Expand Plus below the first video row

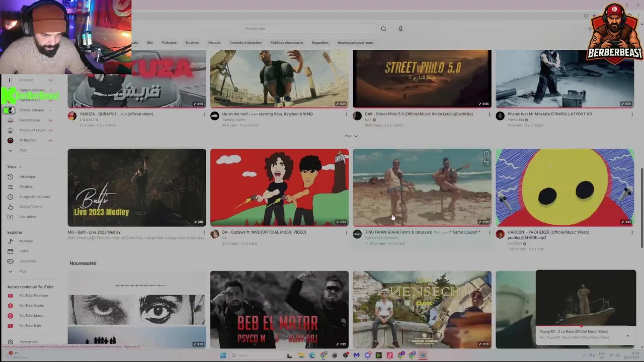(x=351, y=136)
